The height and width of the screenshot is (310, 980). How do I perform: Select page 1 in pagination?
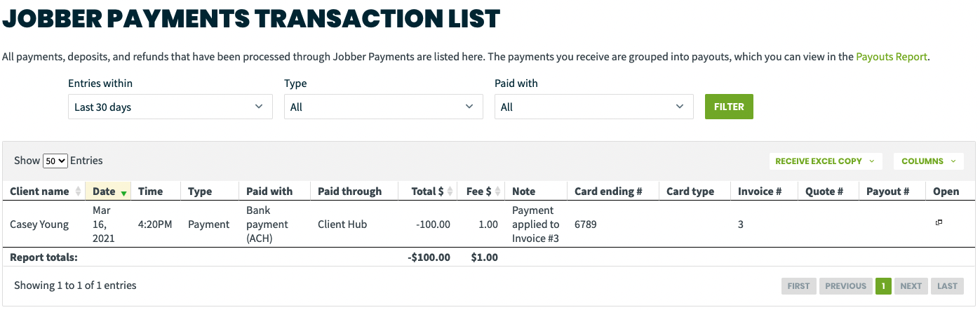(883, 286)
